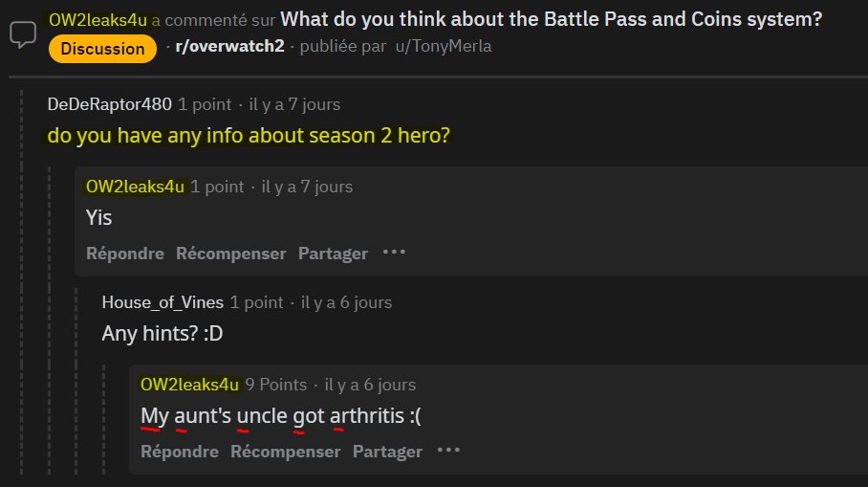Open more options under the Yis comment

click(x=394, y=253)
